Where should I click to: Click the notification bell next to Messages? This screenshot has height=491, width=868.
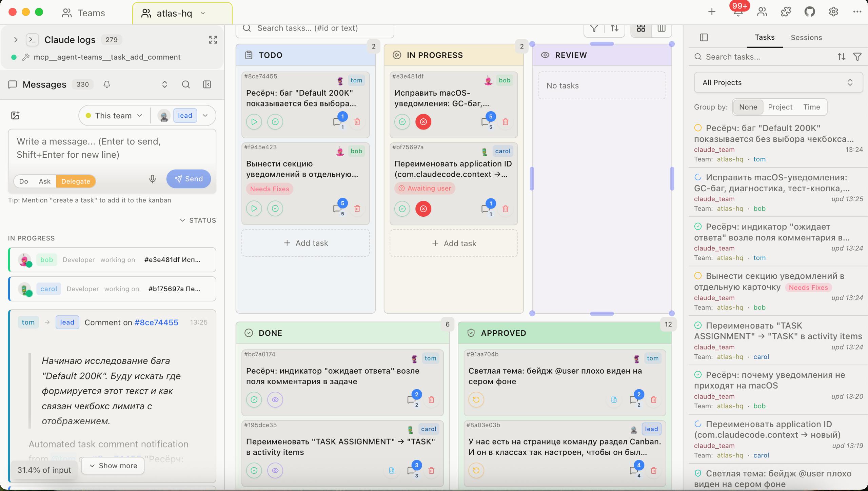106,84
